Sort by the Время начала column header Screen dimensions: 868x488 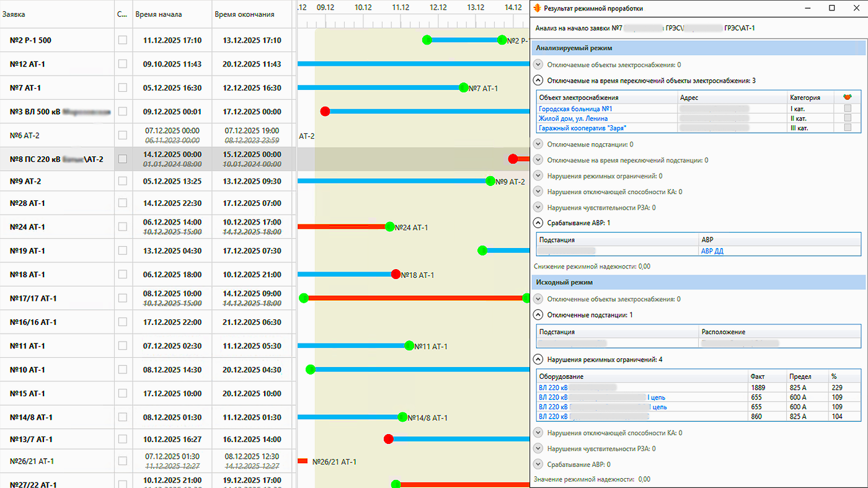click(x=159, y=14)
